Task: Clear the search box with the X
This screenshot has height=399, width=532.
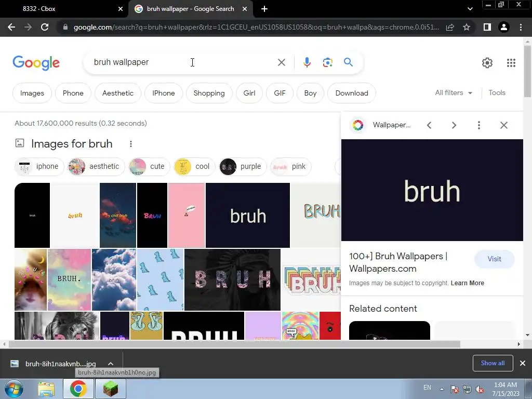Action: (281, 62)
